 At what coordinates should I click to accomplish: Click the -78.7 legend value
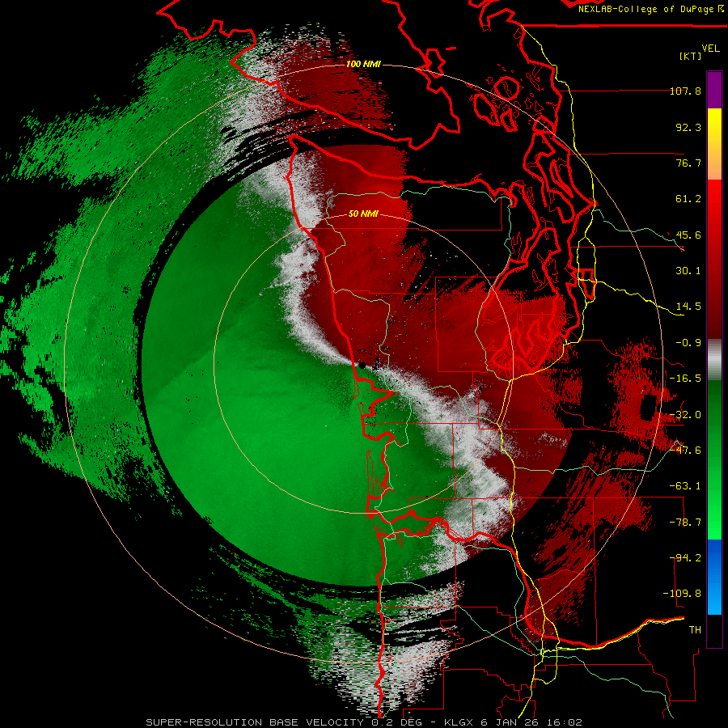point(685,523)
